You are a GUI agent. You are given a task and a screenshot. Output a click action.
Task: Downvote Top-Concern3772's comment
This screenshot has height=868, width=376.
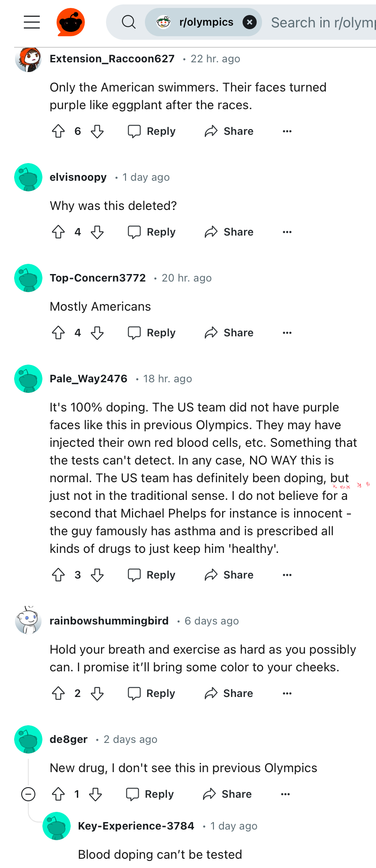pyautogui.click(x=97, y=333)
